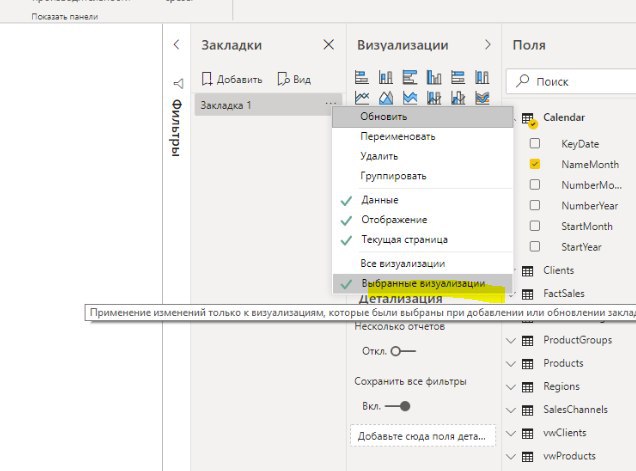This screenshot has height=471, width=636.
Task: Select clustered bar chart visualization
Action: click(410, 77)
